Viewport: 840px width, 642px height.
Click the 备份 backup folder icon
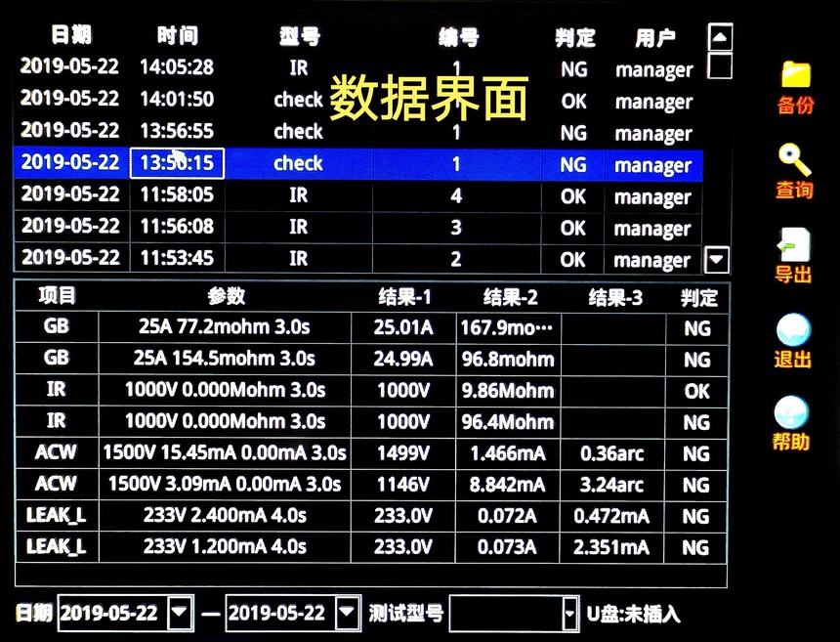coord(796,75)
